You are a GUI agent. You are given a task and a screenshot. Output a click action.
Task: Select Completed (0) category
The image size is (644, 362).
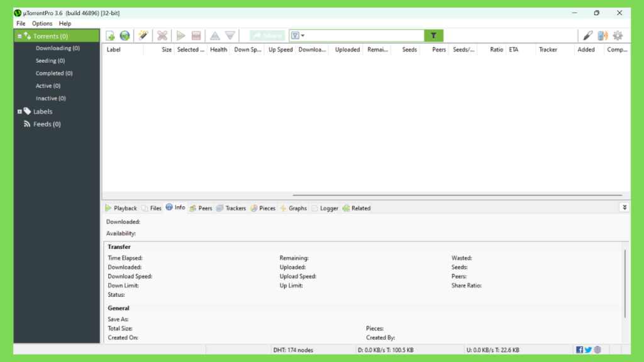click(x=54, y=73)
